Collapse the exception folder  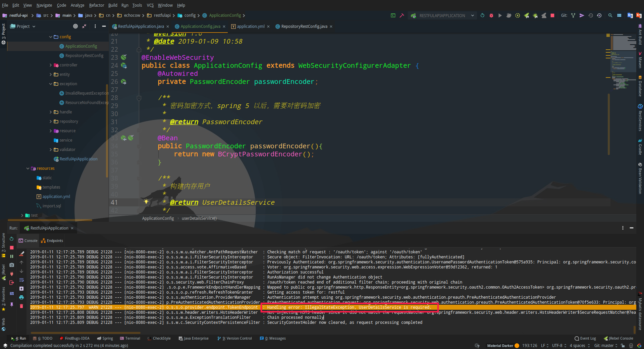[x=51, y=84]
